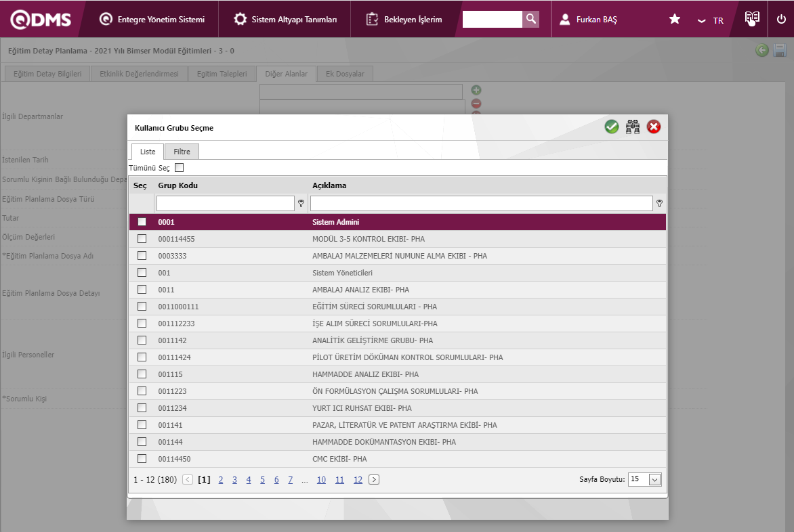Click the binoculars search icon

pos(633,127)
